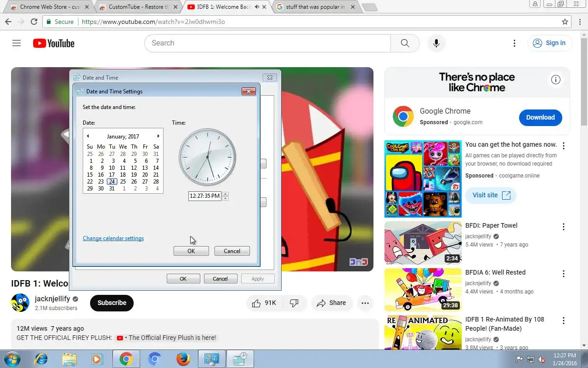The height and width of the screenshot is (368, 588).
Task: Dislike the video
Action: [294, 303]
